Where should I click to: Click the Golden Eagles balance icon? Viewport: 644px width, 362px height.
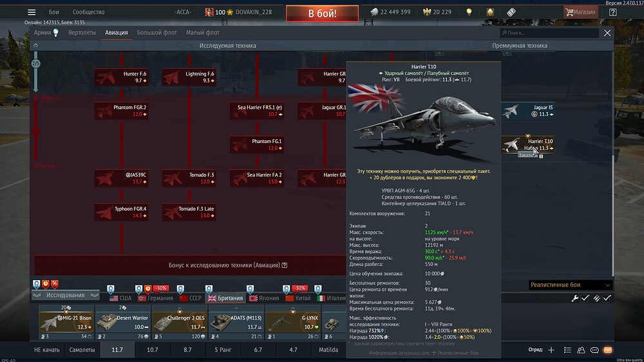click(427, 12)
